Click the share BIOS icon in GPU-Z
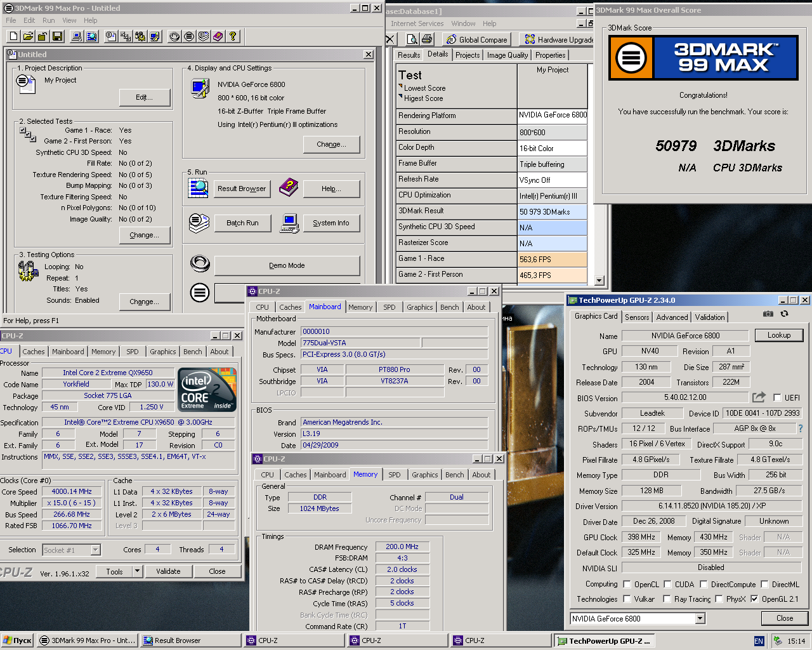The height and width of the screenshot is (650, 812). 759,397
